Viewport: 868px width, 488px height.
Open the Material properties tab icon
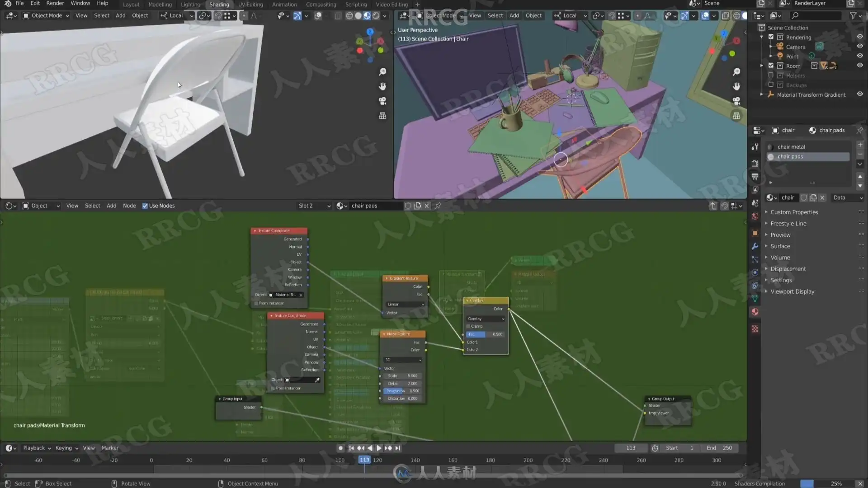tap(755, 312)
